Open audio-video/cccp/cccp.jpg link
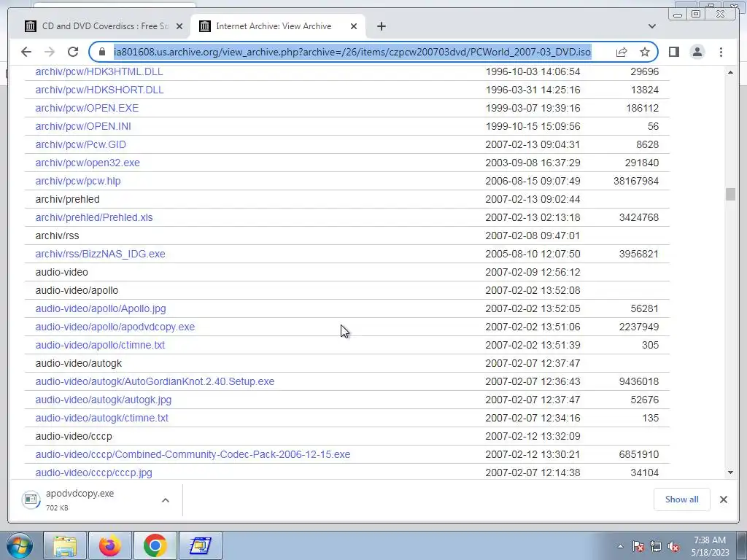Viewport: 747px width, 560px height. coord(94,472)
